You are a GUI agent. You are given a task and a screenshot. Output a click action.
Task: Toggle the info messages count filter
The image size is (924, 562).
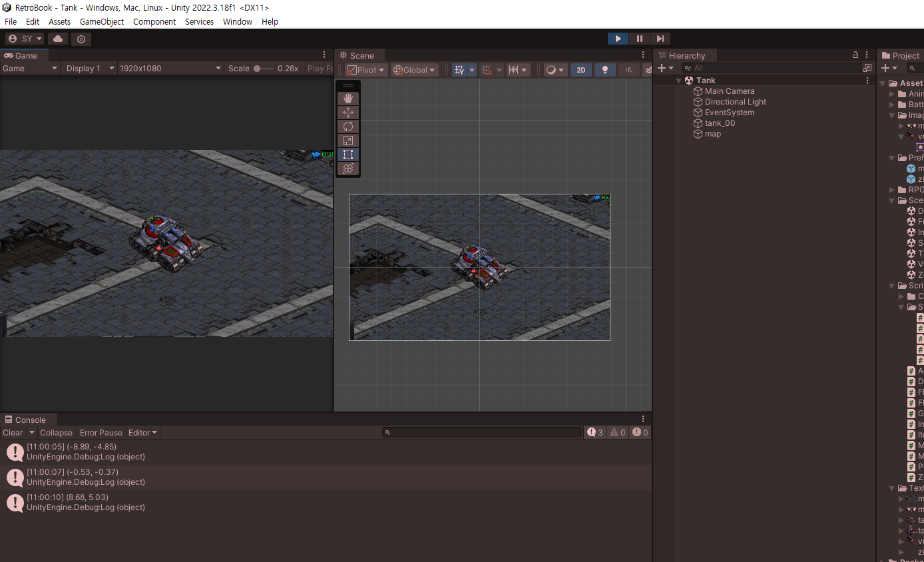(x=594, y=433)
